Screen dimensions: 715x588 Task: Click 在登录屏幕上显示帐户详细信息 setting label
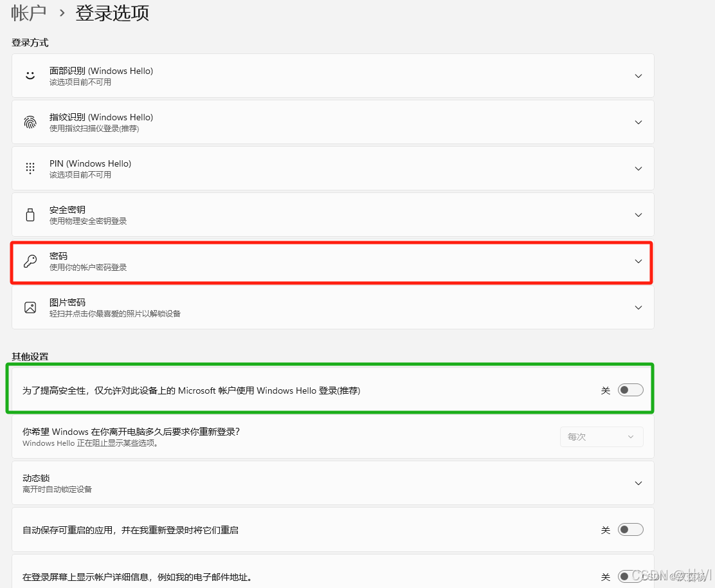(137, 577)
